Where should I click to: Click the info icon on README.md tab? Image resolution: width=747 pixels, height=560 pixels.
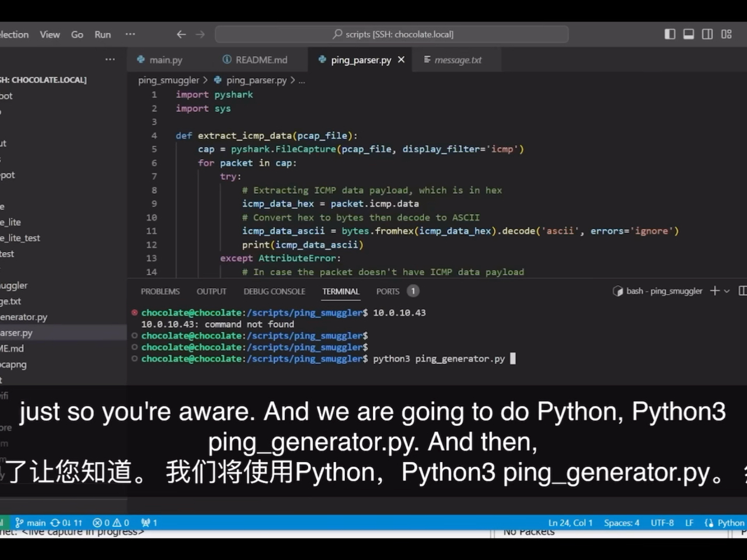point(227,60)
